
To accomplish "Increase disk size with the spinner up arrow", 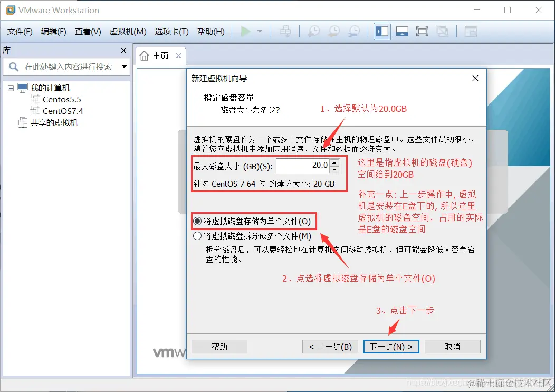I will [x=334, y=163].
